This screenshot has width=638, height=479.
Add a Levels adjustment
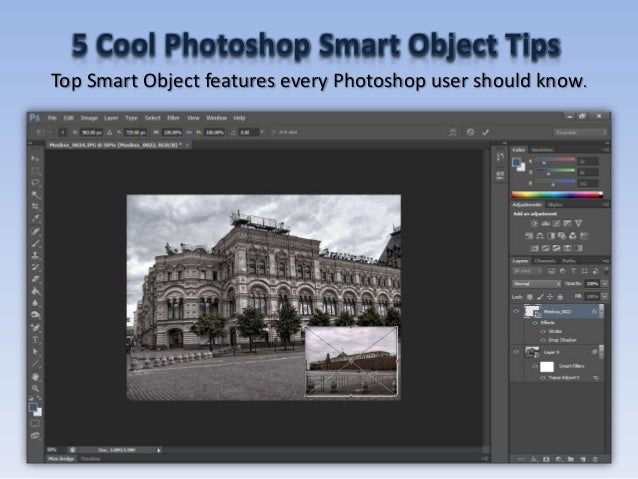545,223
